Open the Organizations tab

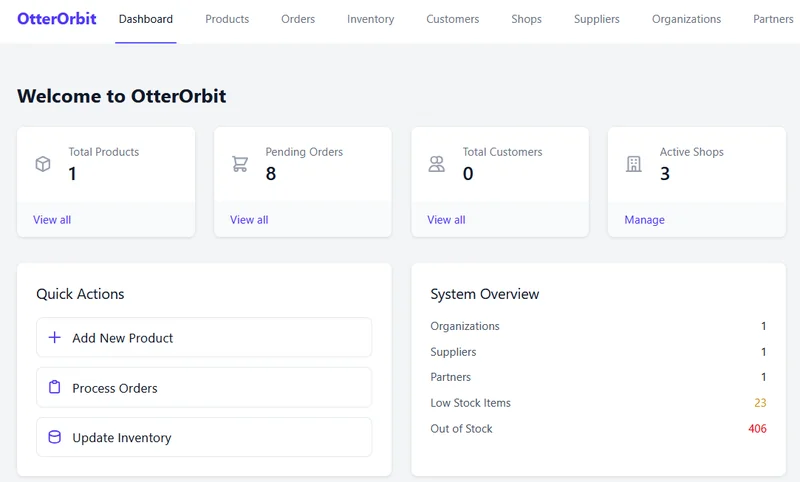pos(686,19)
